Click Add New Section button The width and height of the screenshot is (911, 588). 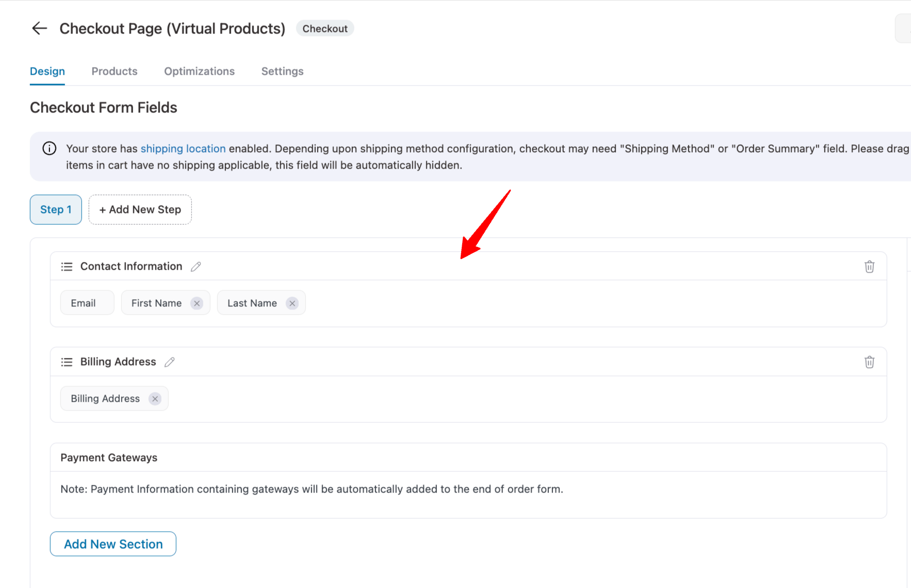click(x=113, y=544)
